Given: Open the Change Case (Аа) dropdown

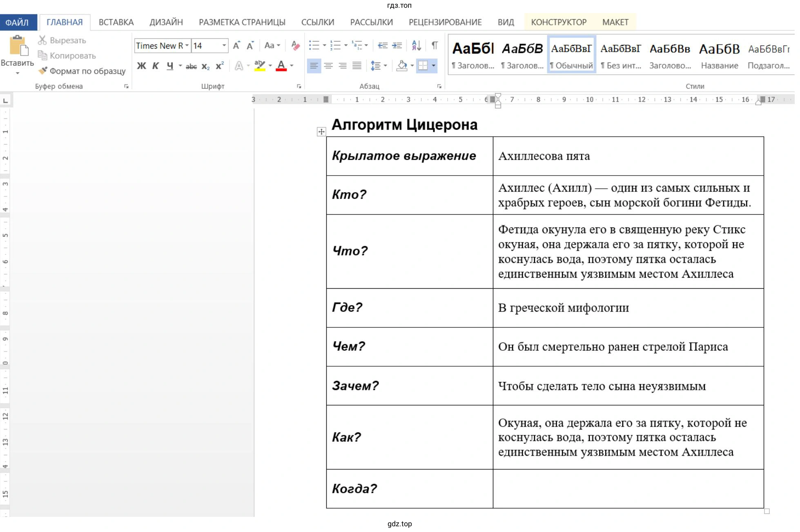Looking at the screenshot, I should (272, 45).
